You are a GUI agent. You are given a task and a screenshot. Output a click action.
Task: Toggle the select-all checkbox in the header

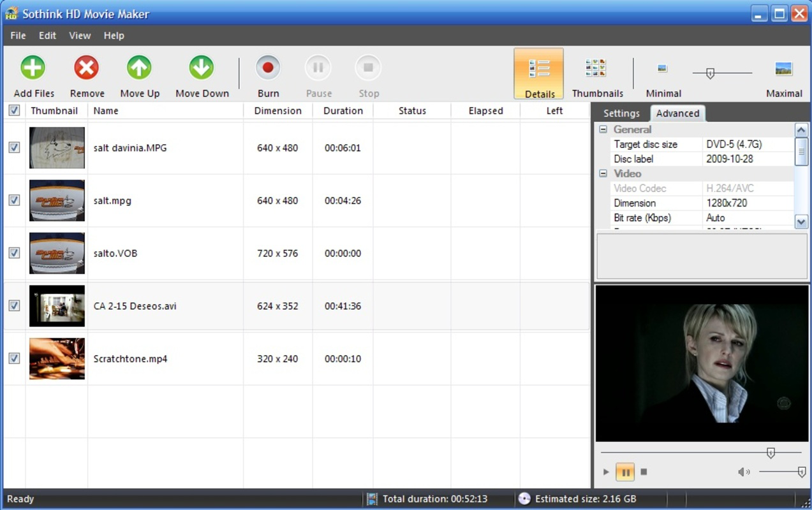(x=14, y=110)
